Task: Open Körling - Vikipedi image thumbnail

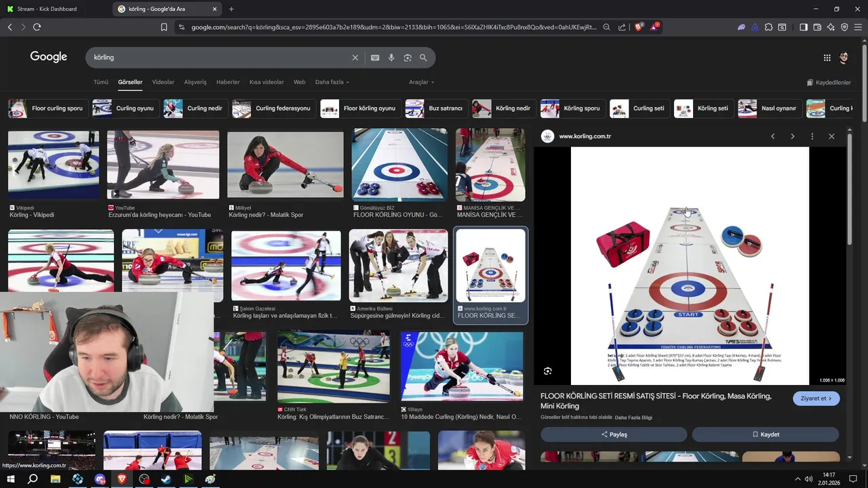Action: [x=54, y=165]
